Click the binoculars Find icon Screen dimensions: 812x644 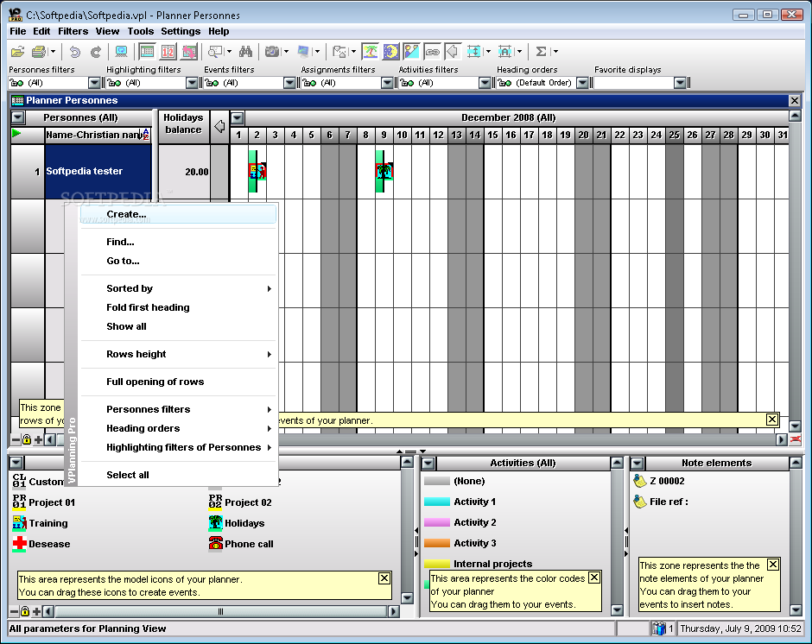(245, 52)
